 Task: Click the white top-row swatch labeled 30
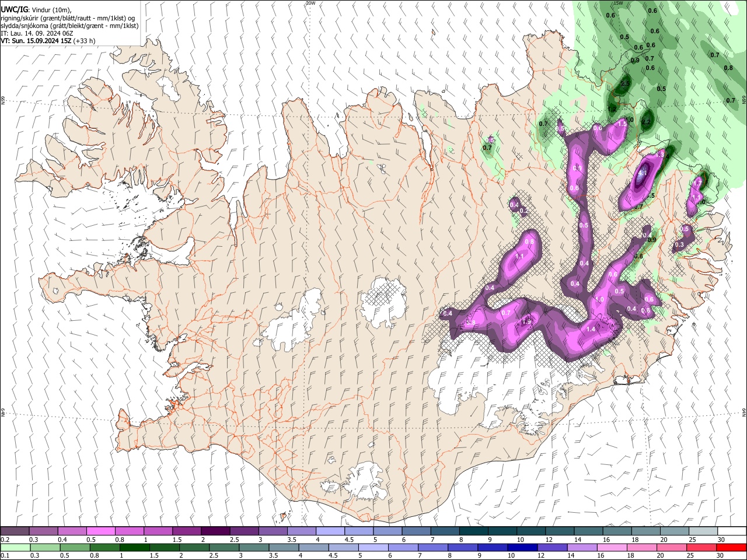click(732, 531)
